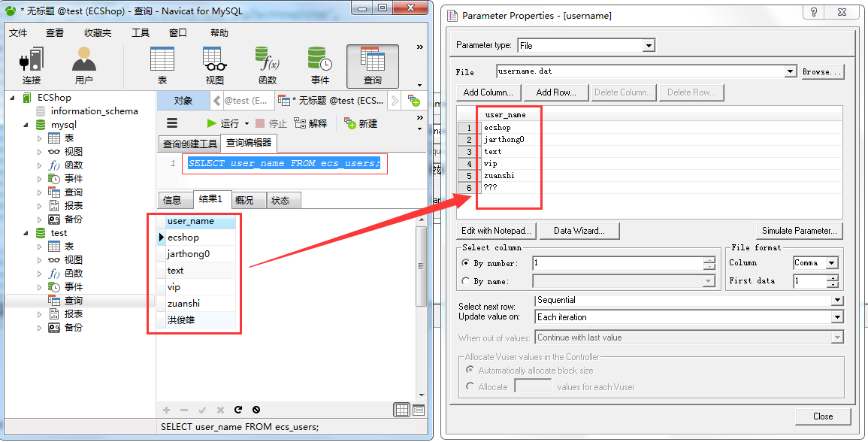
Task: Select the 查询 query toolbar icon
Action: coord(373,66)
